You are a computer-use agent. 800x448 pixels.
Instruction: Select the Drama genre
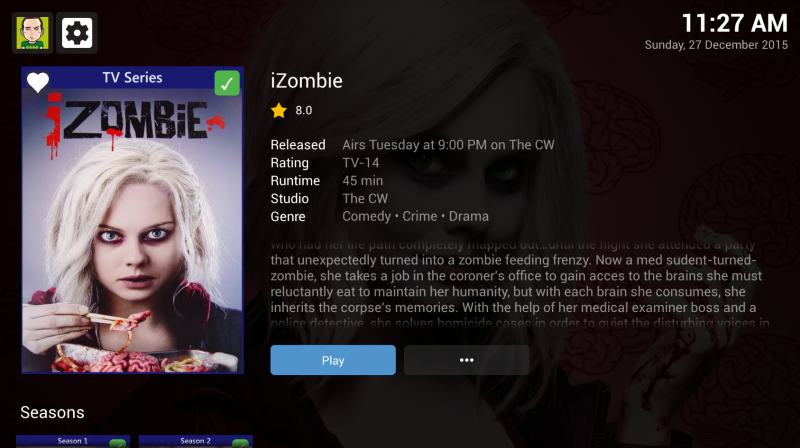tap(468, 216)
